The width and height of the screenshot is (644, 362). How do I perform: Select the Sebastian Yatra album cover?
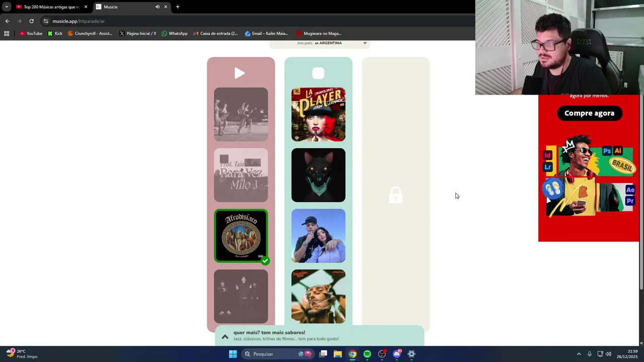pyautogui.click(x=318, y=297)
